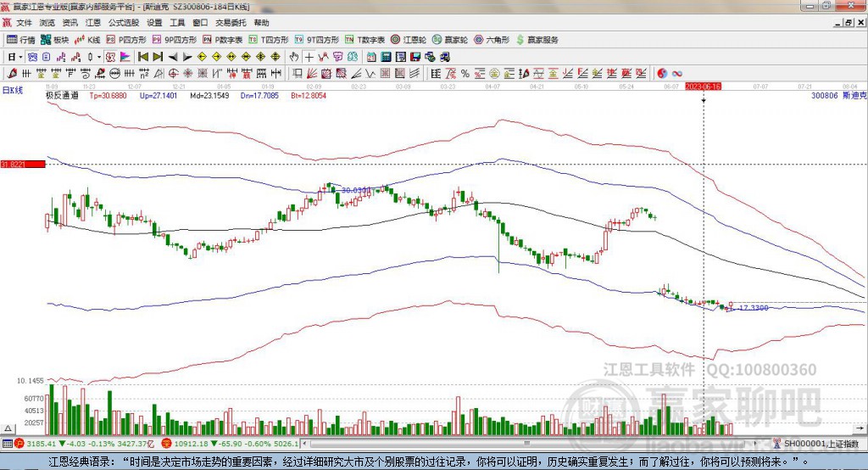Restore the inner chart window
The height and width of the screenshot is (470, 868).
(x=849, y=23)
